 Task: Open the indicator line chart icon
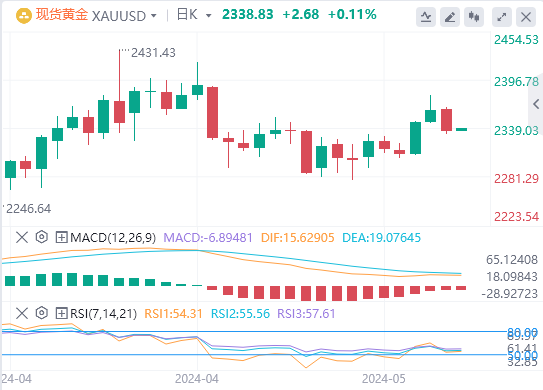pyautogui.click(x=426, y=16)
